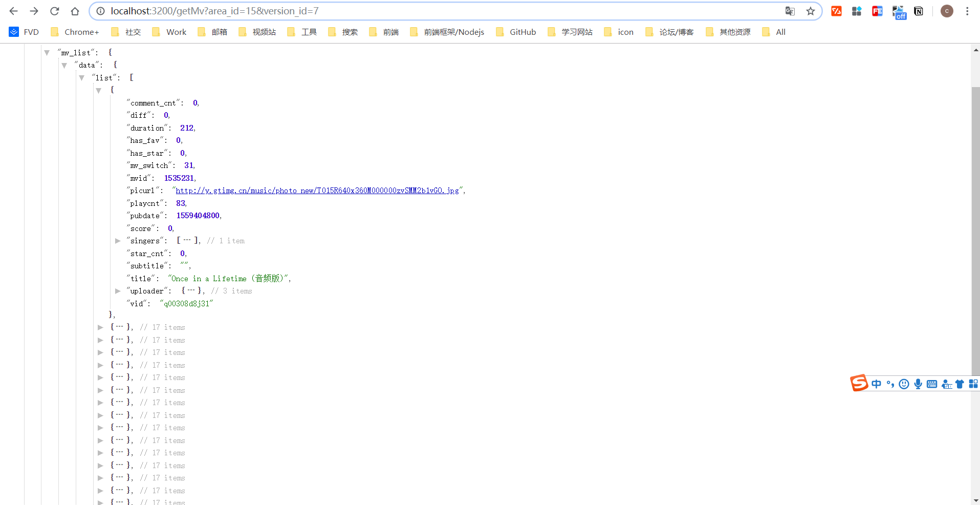Open the 搜索 bookmark folder
The width and height of the screenshot is (980, 505).
point(343,32)
